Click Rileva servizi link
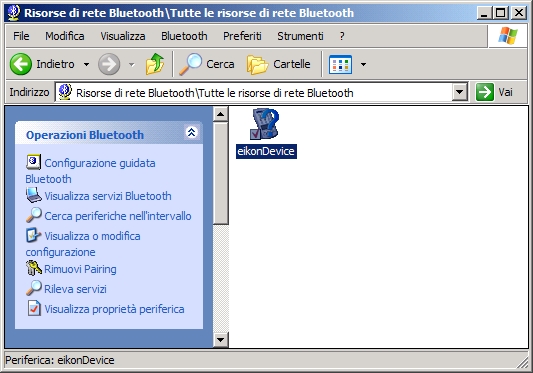Image resolution: width=533 pixels, height=373 pixels. 75,289
